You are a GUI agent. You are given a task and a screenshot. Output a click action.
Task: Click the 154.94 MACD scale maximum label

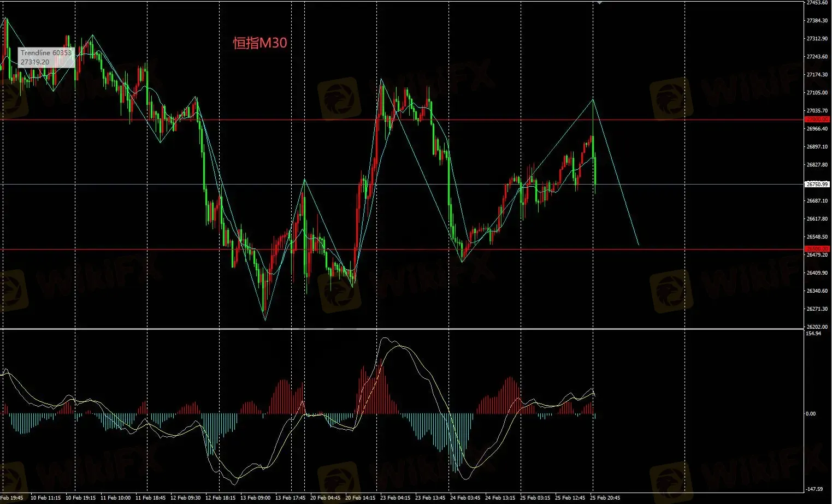(x=813, y=334)
